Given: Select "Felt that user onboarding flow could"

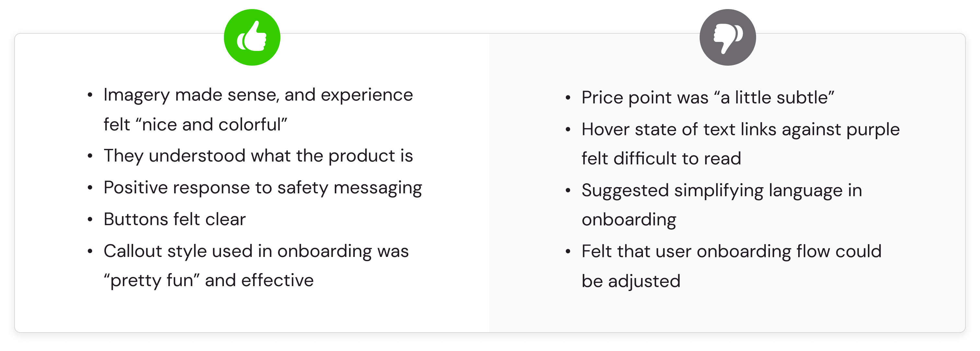Looking at the screenshot, I should pos(731,252).
